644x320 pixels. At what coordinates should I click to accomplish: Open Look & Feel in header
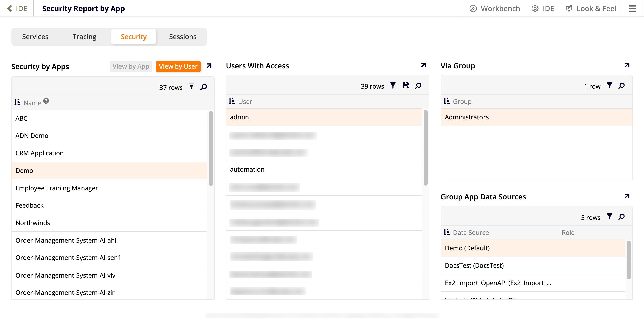[x=591, y=8]
